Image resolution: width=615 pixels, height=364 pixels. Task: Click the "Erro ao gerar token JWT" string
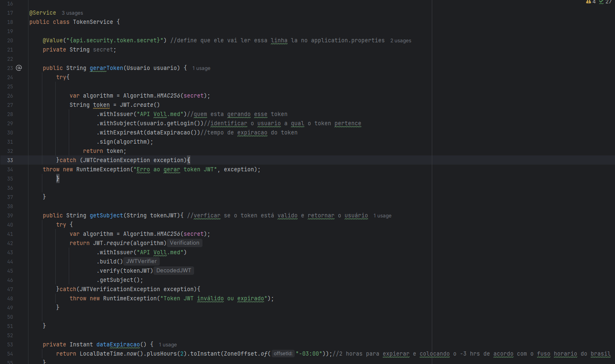coord(175,169)
